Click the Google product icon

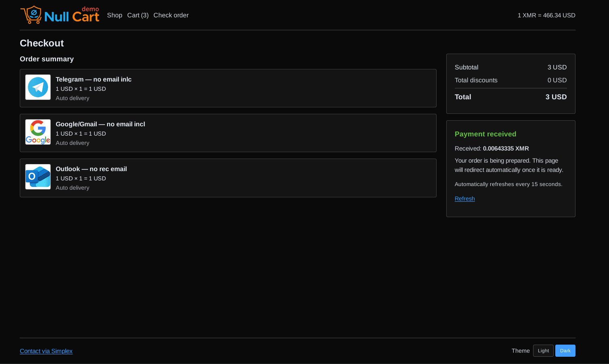point(38,132)
